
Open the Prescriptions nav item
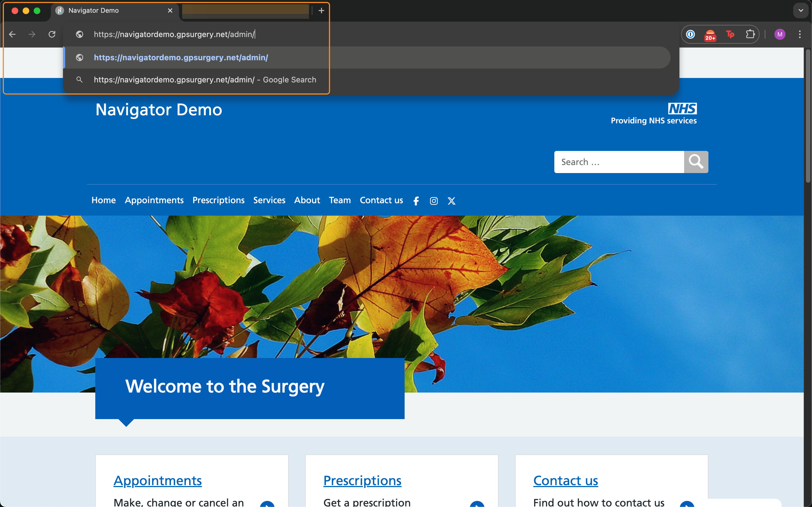[x=218, y=200]
